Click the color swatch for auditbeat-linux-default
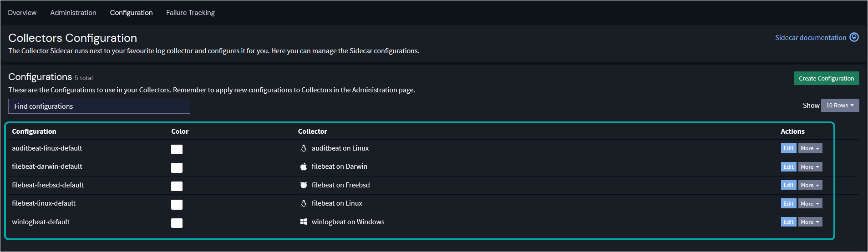Screen dimensions: 868x252 177,149
